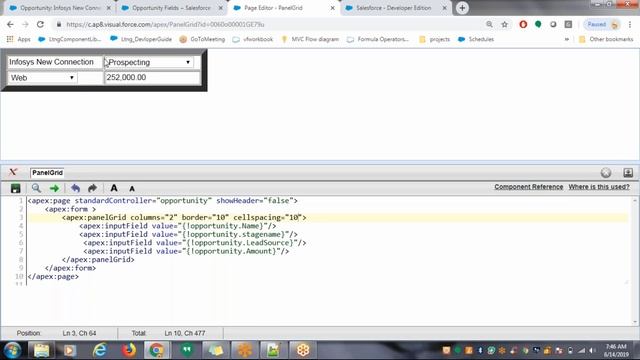Click the editor vertical scrollbar

click(635, 260)
